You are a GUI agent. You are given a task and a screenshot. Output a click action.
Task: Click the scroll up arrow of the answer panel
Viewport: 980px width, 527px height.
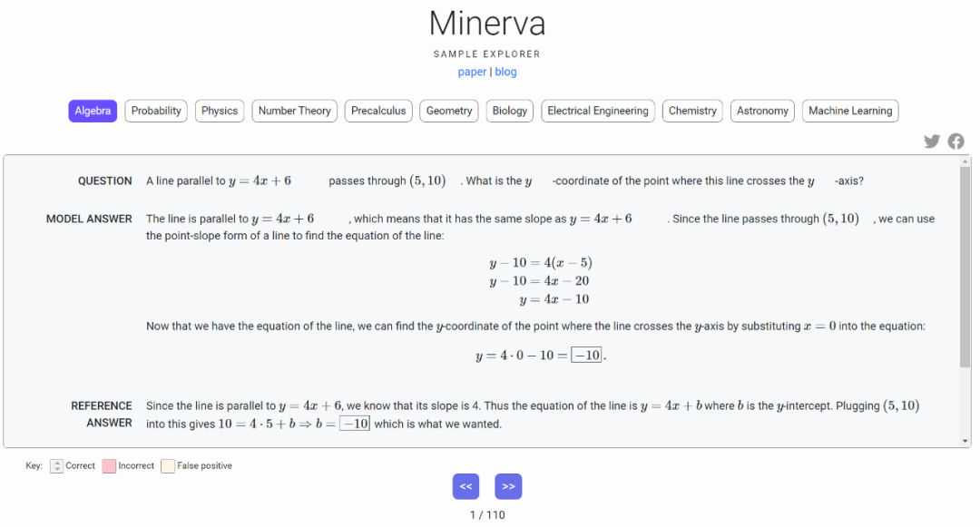point(965,161)
